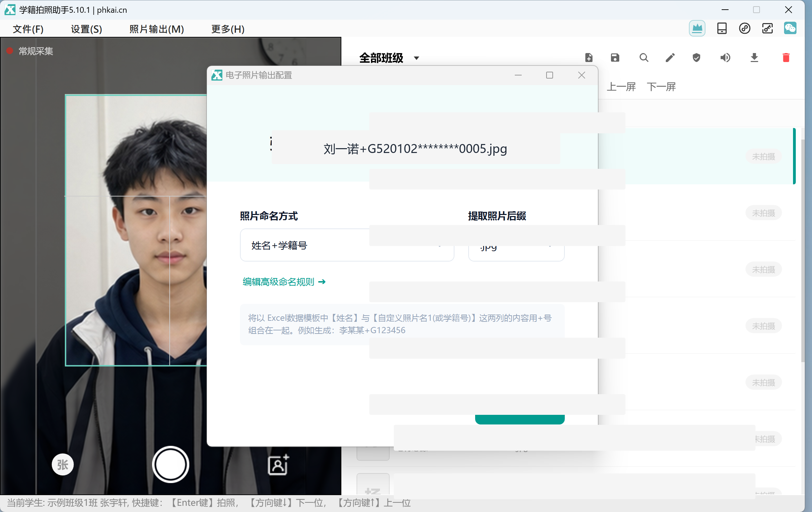Open the 照片输出(M) menu
Screen dimensions: 812x512
(x=157, y=29)
